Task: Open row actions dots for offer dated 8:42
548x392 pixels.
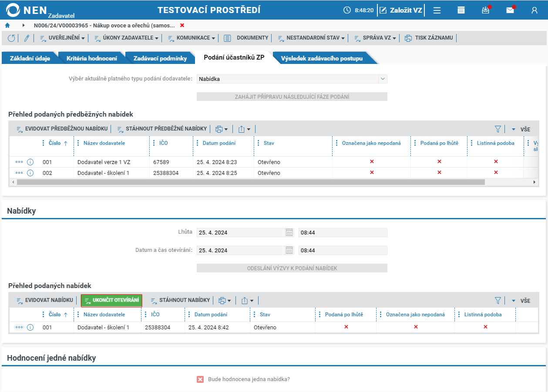Action: [19, 327]
